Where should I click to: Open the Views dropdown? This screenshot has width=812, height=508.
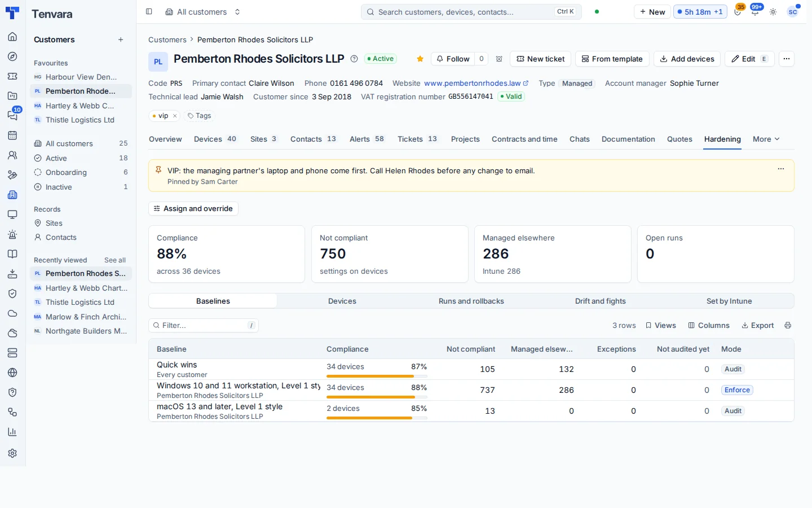click(661, 326)
